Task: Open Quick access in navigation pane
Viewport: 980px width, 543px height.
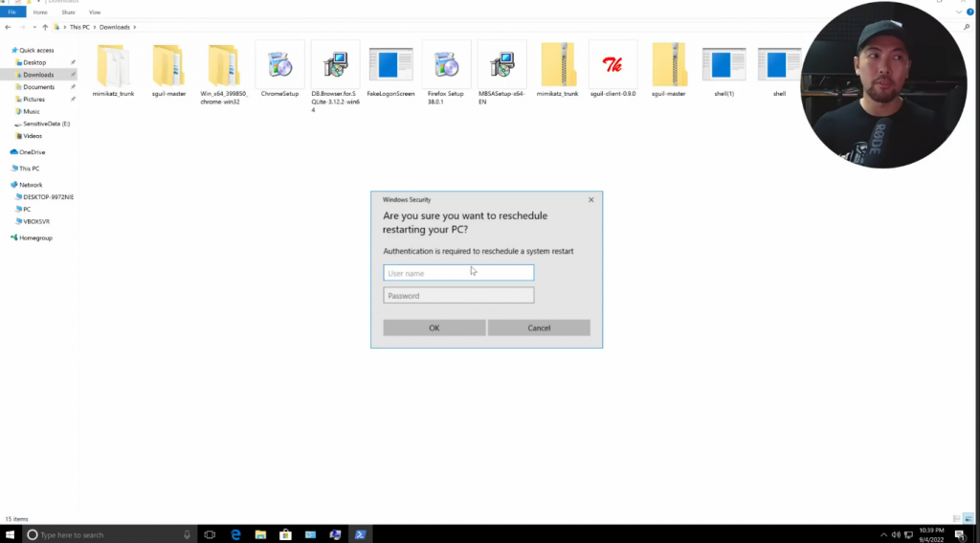Action: coord(36,50)
